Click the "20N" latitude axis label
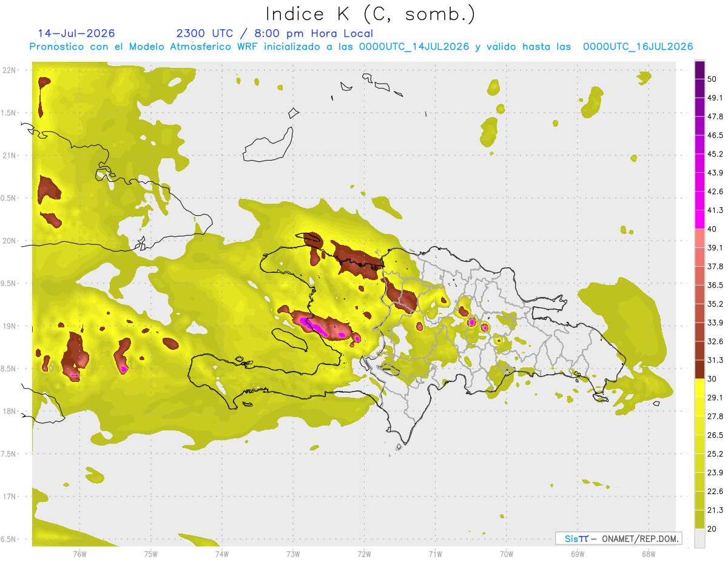This screenshot has height=562, width=728. coord(9,241)
